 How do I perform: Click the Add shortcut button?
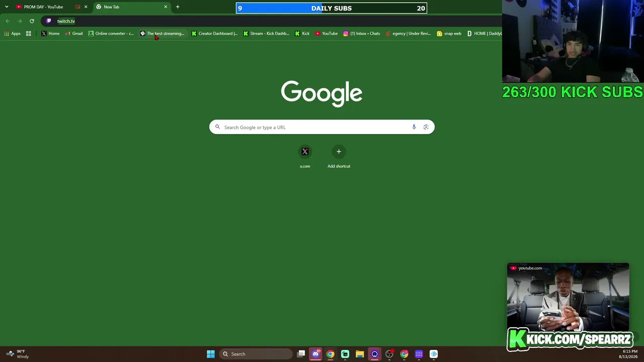point(339,157)
